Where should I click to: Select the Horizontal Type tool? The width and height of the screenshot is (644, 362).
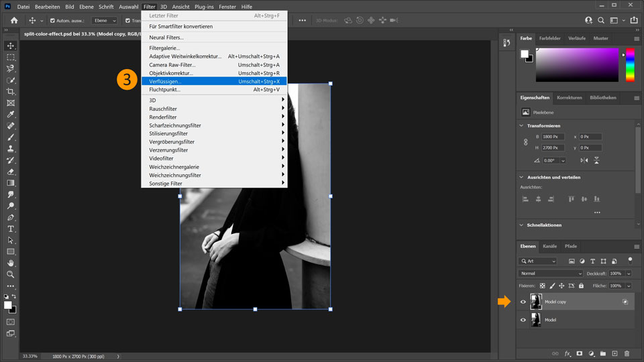[x=11, y=229]
